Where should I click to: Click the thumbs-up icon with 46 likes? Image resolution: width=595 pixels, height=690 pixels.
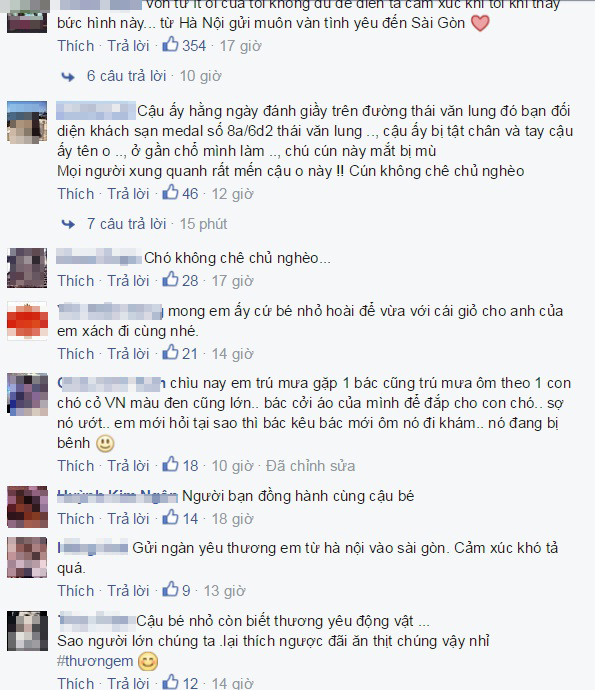tap(170, 192)
